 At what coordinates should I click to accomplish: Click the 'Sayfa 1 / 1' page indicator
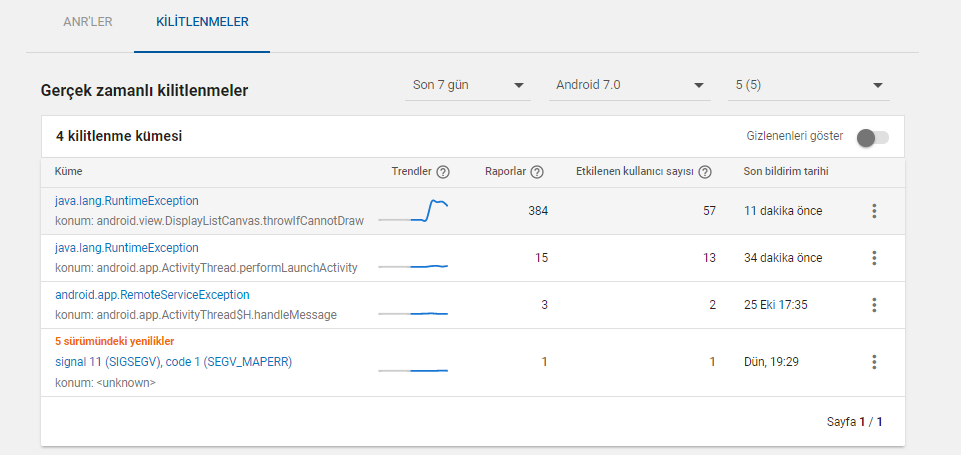(x=854, y=422)
